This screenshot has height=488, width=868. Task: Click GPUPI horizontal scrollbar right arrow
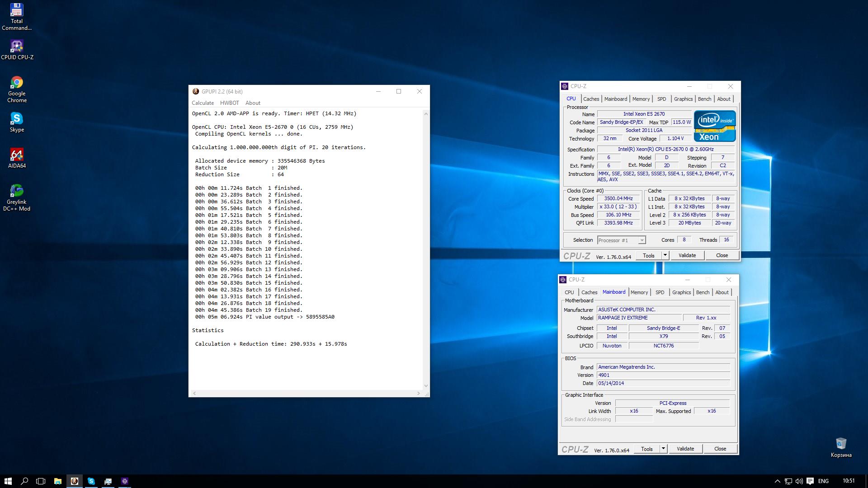pos(418,394)
